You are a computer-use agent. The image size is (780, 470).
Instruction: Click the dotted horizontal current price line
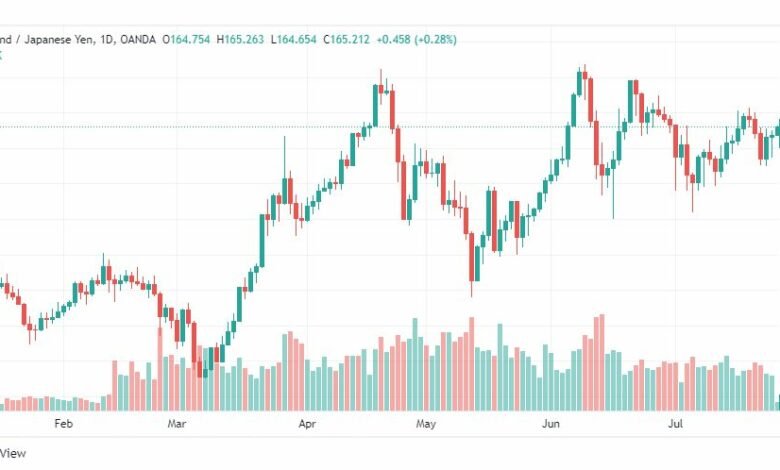coord(390,127)
